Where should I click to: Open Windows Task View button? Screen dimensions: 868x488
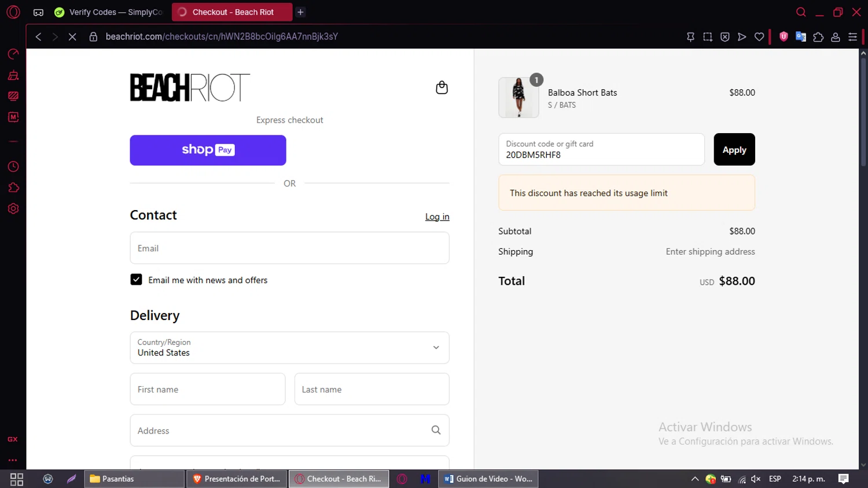[x=17, y=479]
